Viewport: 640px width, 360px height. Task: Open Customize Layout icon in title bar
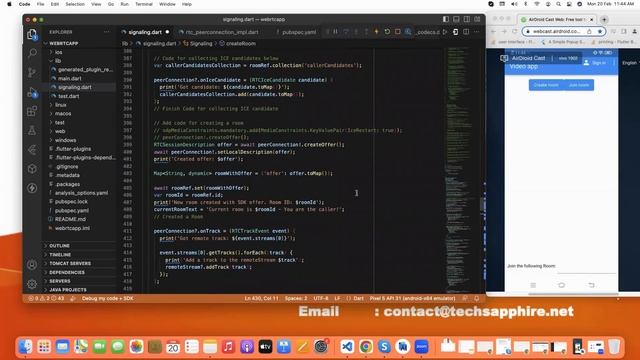[477, 19]
